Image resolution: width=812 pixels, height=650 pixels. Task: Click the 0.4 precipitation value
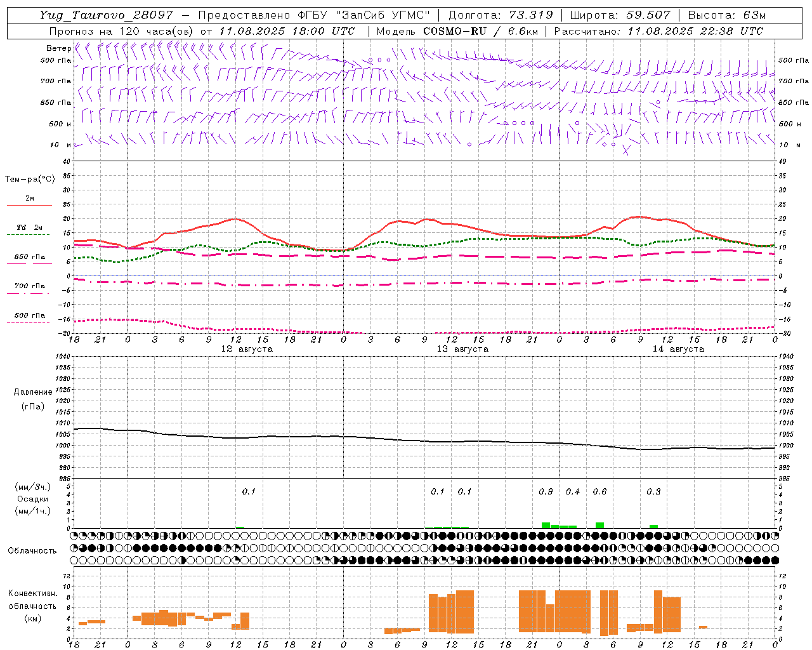(573, 492)
